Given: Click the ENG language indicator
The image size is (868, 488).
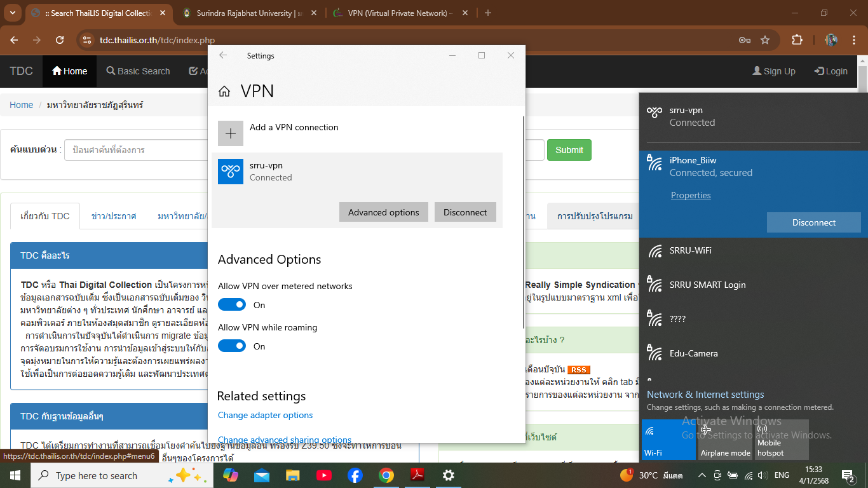Looking at the screenshot, I should point(782,475).
